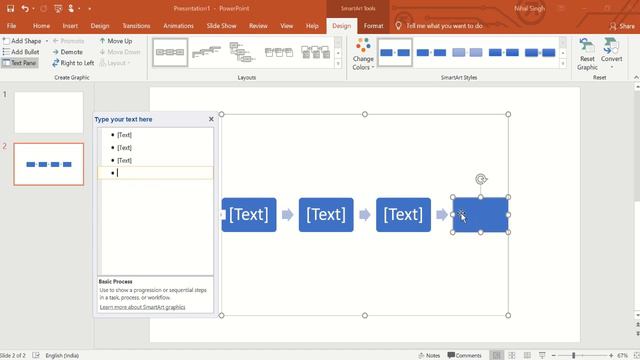Click the second [Text] bullet in text pane
640x360 pixels.
124,147
